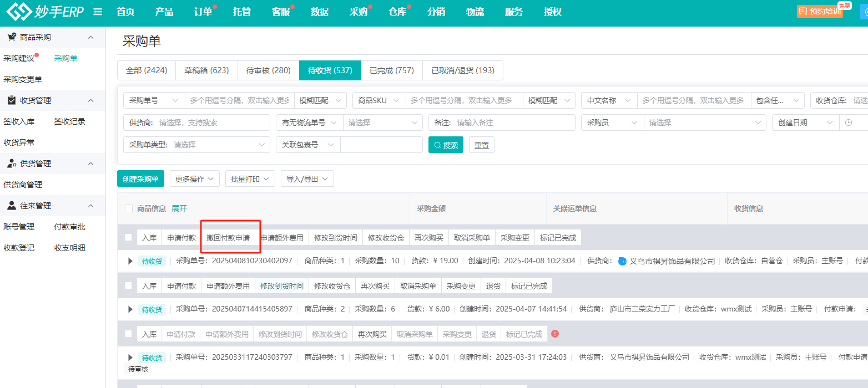This screenshot has width=868, height=388.
Task: Click the 商品采购 cart icon
Action: tap(11, 37)
